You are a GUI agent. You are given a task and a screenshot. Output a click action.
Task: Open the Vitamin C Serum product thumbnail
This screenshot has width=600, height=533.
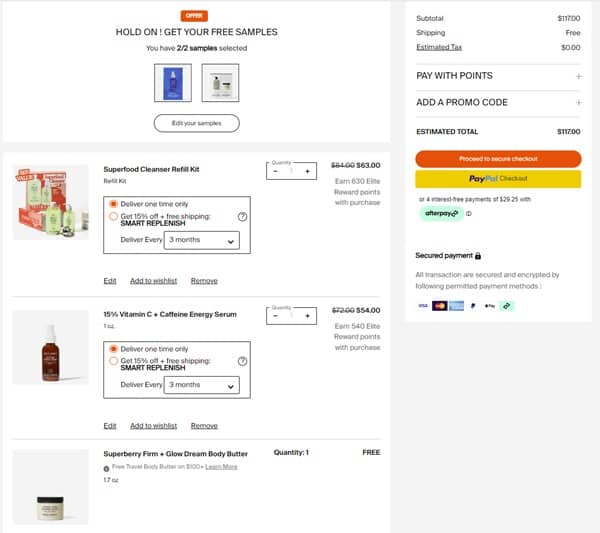pos(50,347)
